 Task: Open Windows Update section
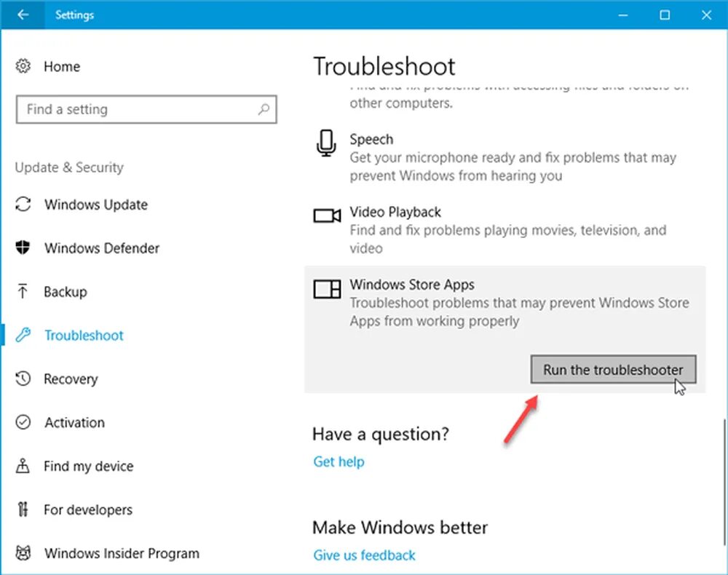(95, 205)
